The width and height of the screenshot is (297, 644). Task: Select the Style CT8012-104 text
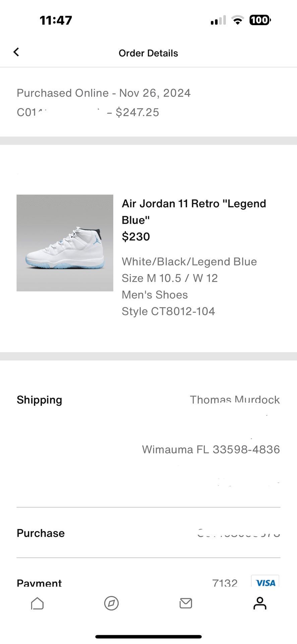tap(168, 311)
